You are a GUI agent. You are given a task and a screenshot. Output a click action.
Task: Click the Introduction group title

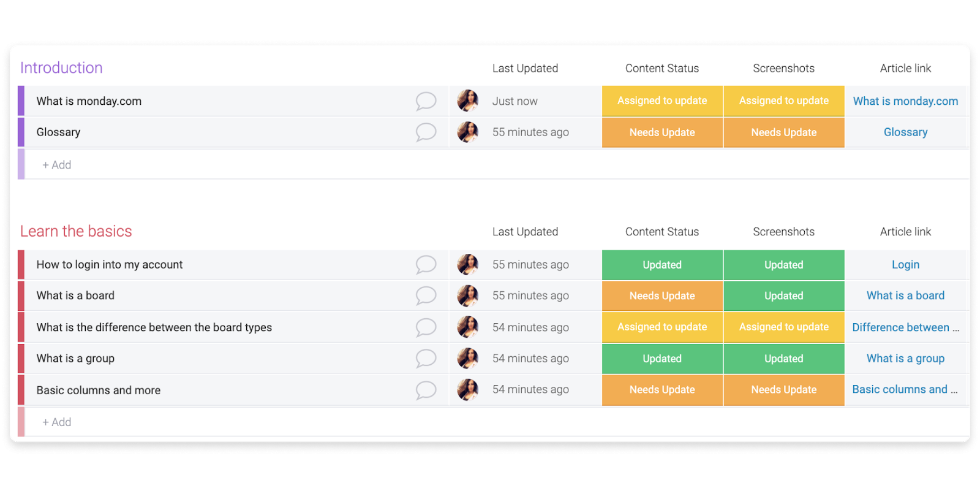point(61,67)
